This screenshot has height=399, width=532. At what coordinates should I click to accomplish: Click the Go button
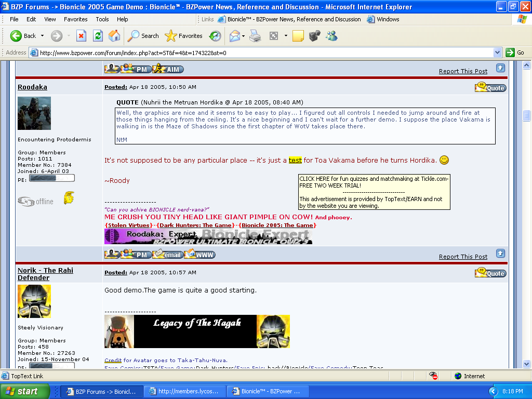tap(515, 52)
